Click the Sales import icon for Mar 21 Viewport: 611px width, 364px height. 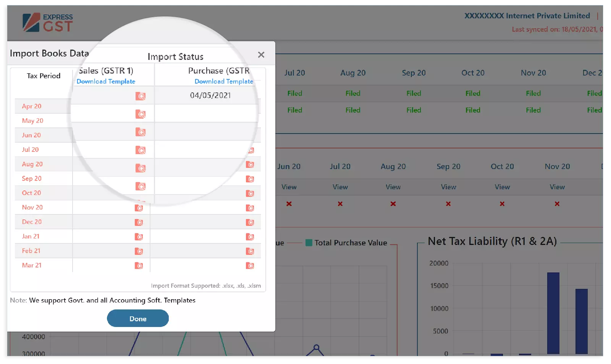[139, 266]
